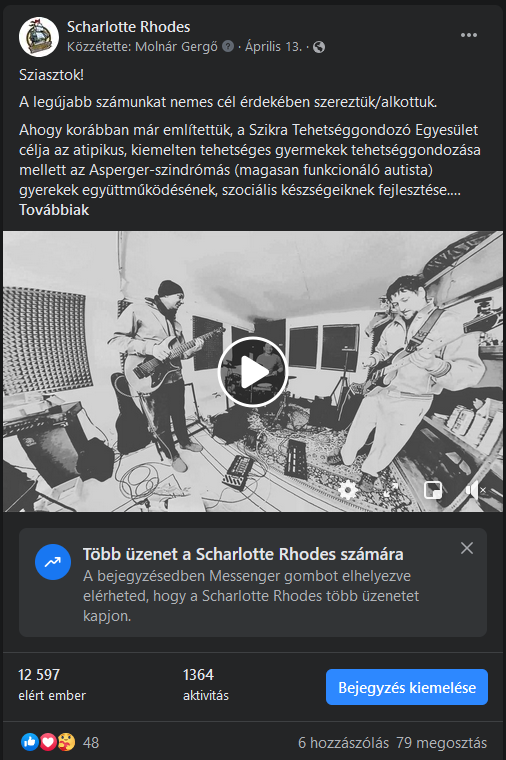Screen dimensions: 506x760
Task: Expand post text with Továbbiak
Action: coord(54,210)
